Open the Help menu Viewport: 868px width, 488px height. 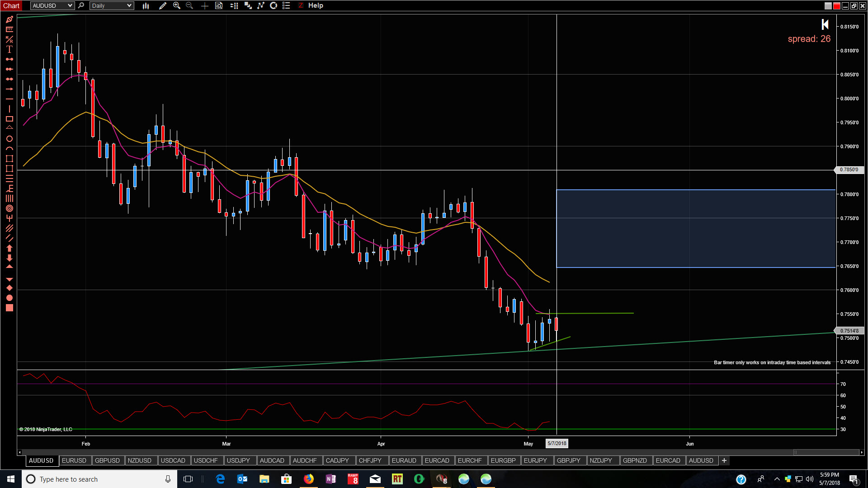[x=316, y=5]
